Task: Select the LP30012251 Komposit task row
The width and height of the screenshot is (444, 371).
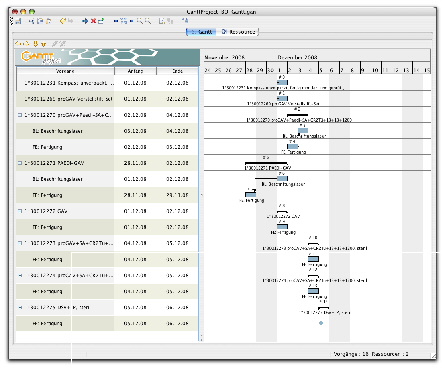Action: (107, 83)
